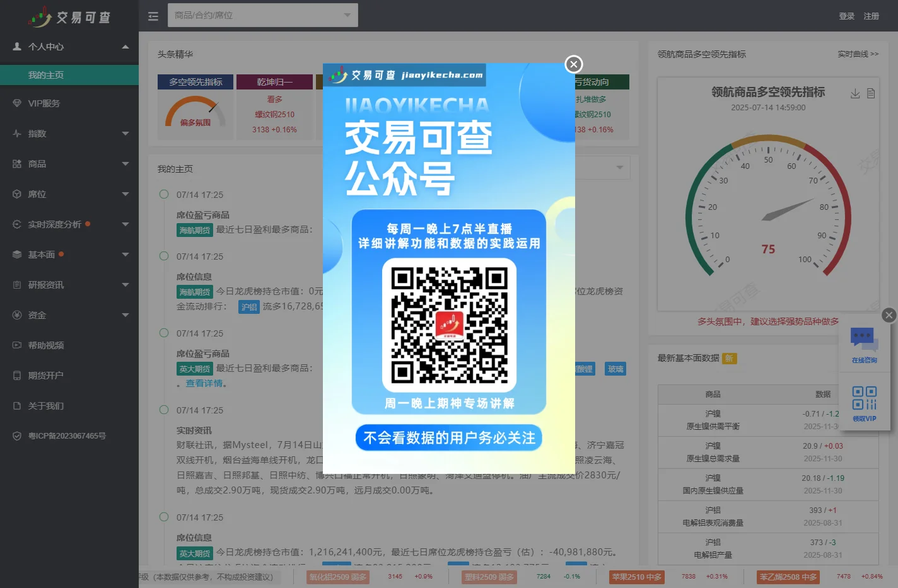Click the 塑料2509 弱多 ticker tag
The width and height of the screenshot is (898, 588).
(489, 577)
